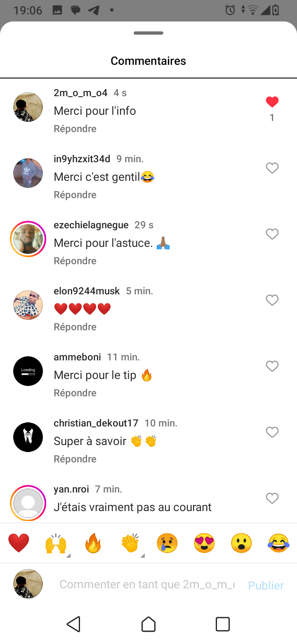This screenshot has height=644, width=297.
Task: Insert the clapping hands emoji
Action: point(130,543)
